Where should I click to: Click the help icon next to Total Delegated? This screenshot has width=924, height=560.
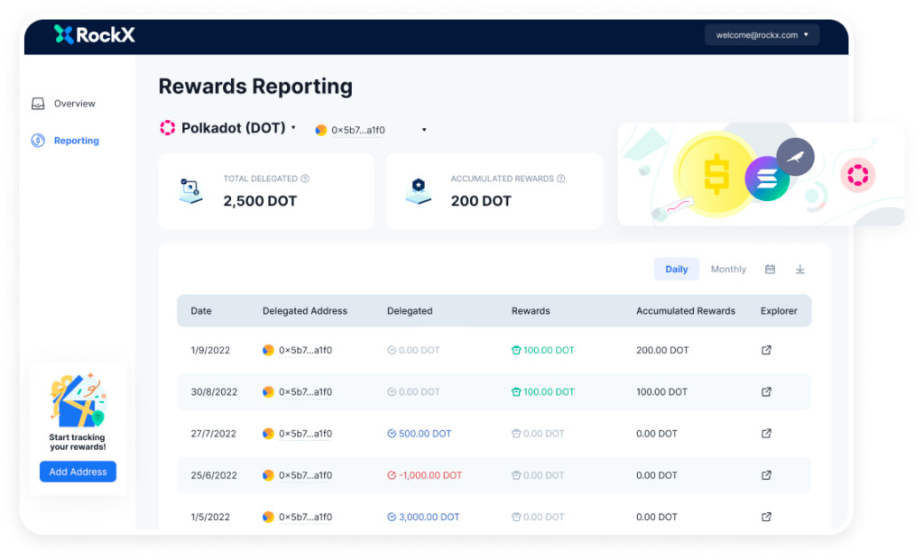305,179
